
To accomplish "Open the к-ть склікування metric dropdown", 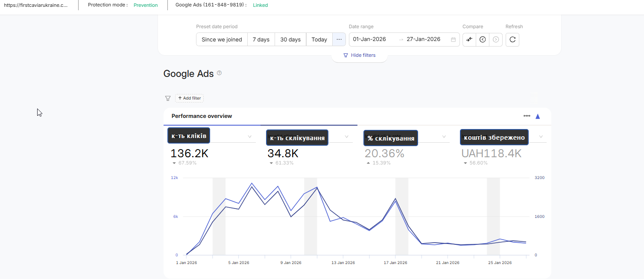I will tap(347, 137).
